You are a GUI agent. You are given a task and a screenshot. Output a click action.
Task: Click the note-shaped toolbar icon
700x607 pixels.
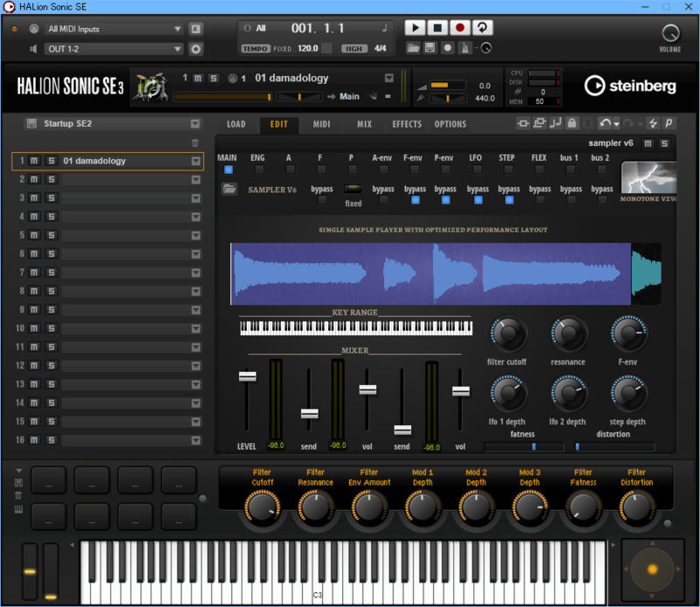pyautogui.click(x=556, y=123)
